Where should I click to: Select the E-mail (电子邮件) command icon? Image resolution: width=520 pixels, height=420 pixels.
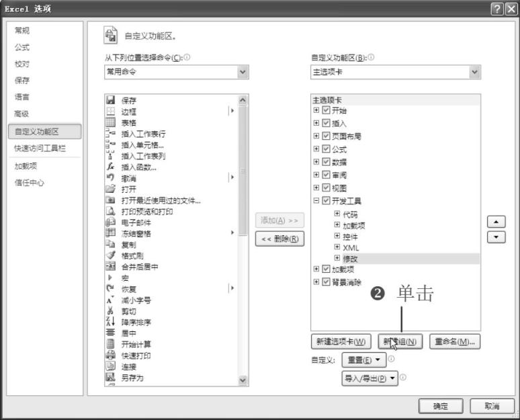point(110,222)
